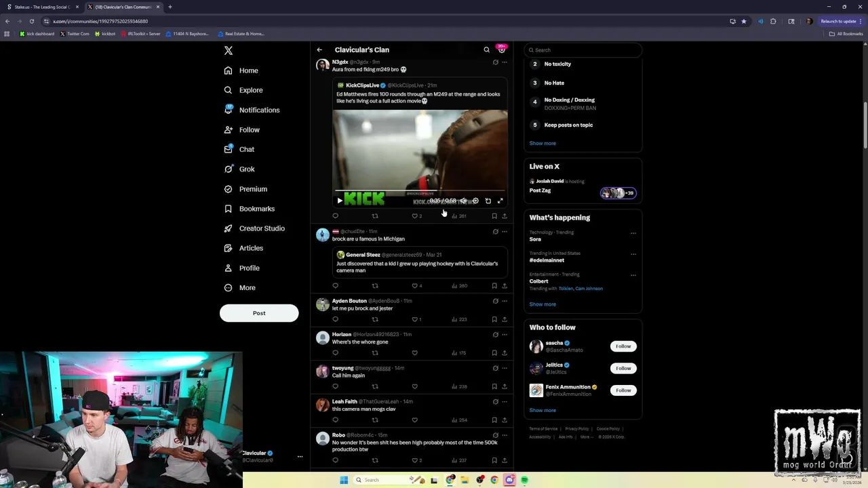Open N3gdx's profile avatar

[323, 65]
